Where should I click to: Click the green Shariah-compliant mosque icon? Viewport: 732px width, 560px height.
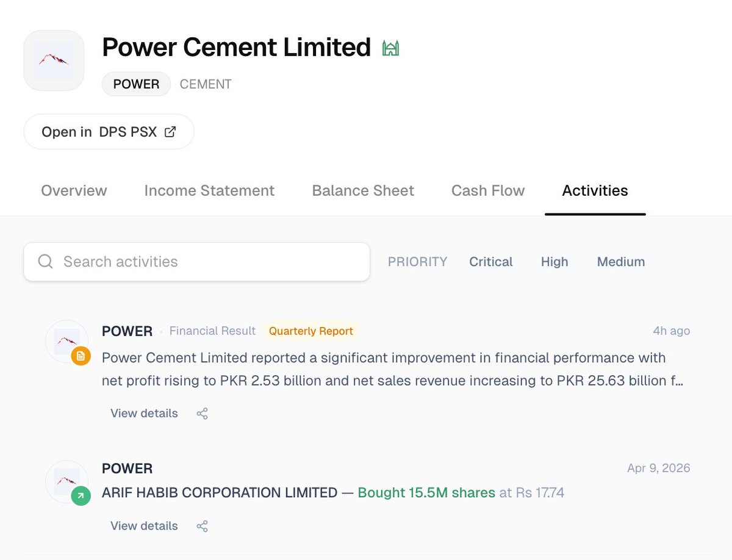click(x=390, y=48)
